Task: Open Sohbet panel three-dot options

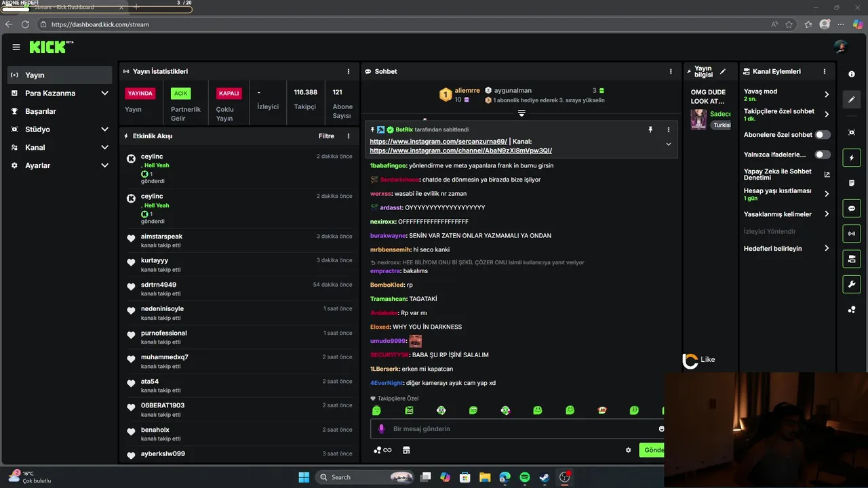Action: pyautogui.click(x=671, y=71)
